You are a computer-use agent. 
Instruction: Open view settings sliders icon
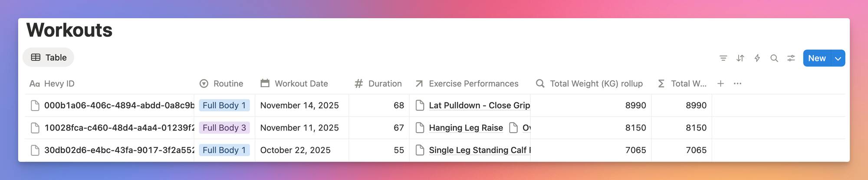[791, 58]
